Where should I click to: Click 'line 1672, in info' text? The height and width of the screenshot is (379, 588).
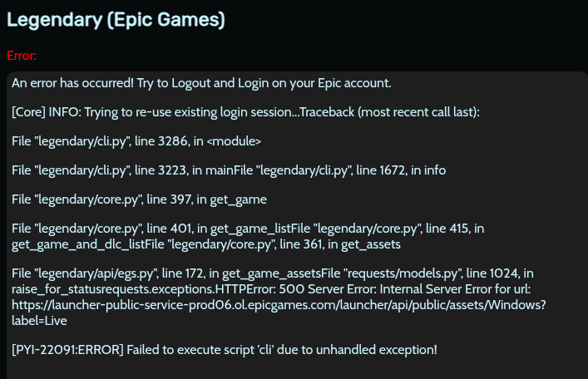tap(398, 170)
